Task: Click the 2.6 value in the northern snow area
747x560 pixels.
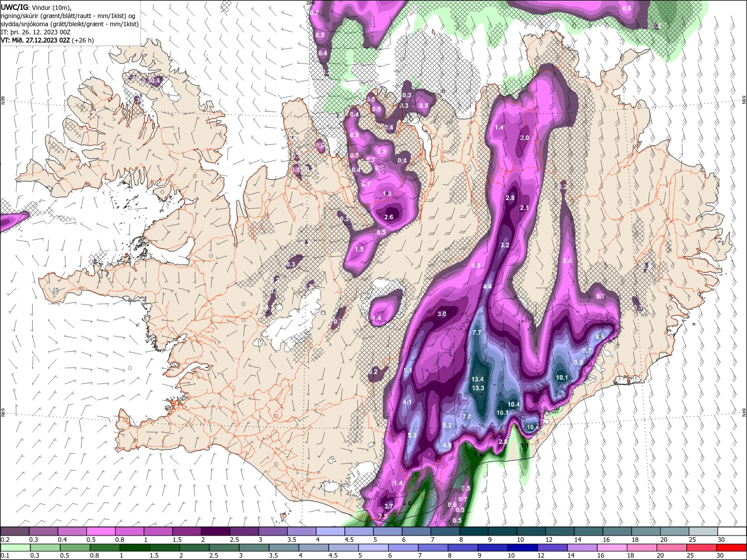Action: (389, 217)
